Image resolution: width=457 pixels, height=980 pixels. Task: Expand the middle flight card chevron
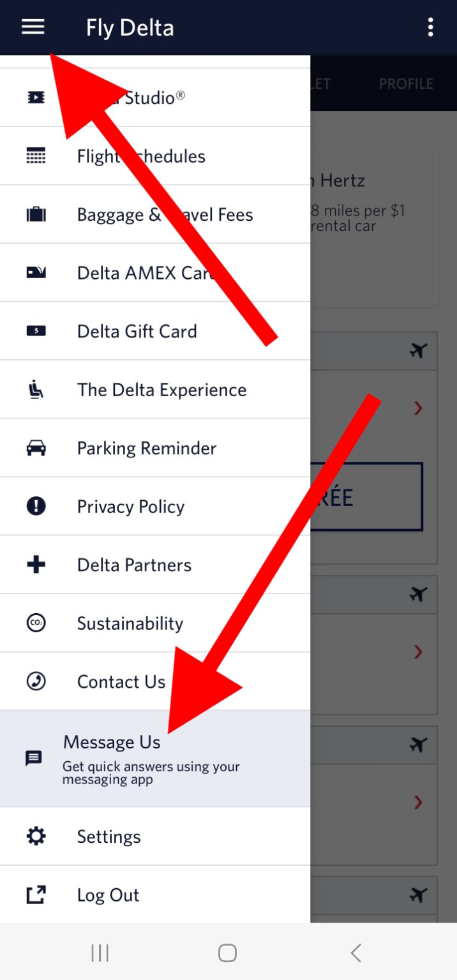pos(418,651)
